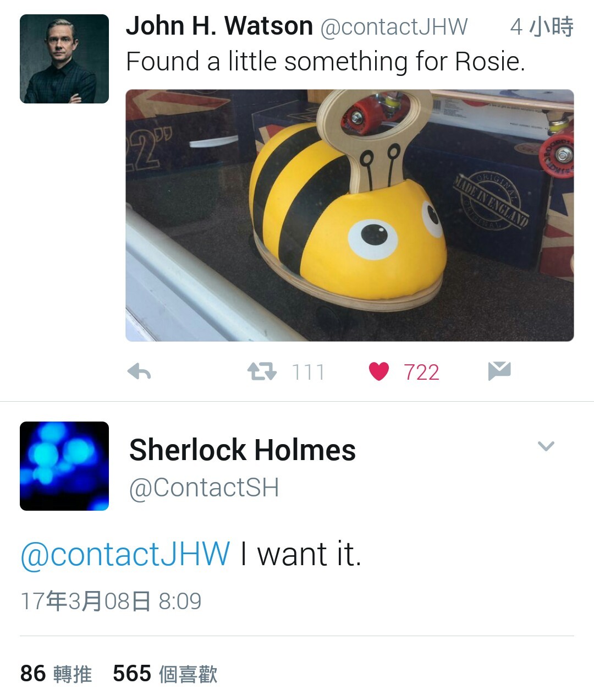
Task: Open the bee ride-on toy photo
Action: (x=350, y=215)
